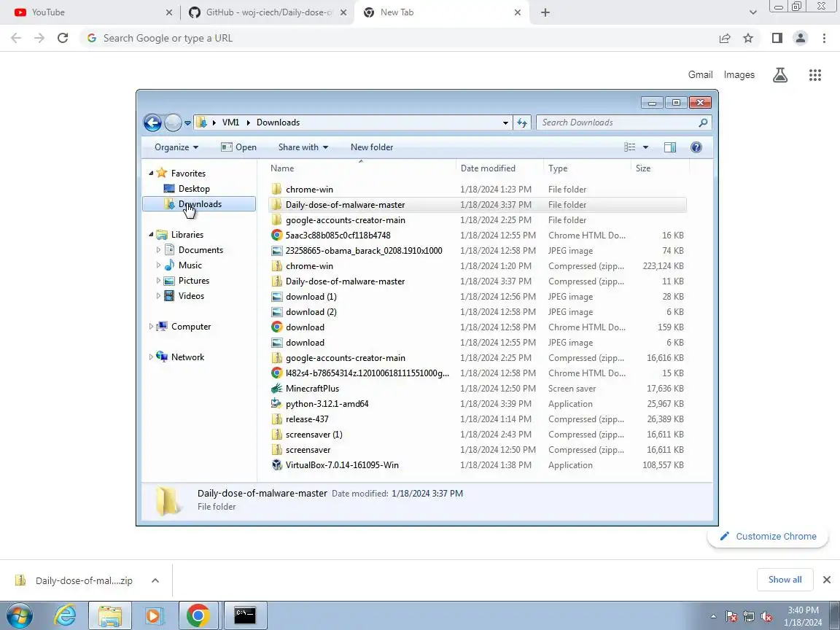This screenshot has height=630, width=840.
Task: Expand the Computer tree node
Action: pos(151,326)
